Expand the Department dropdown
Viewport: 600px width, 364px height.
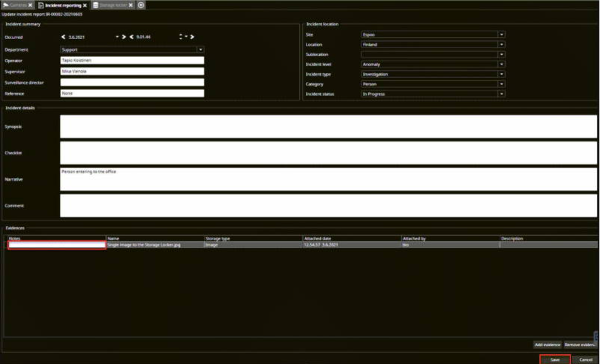pyautogui.click(x=200, y=50)
